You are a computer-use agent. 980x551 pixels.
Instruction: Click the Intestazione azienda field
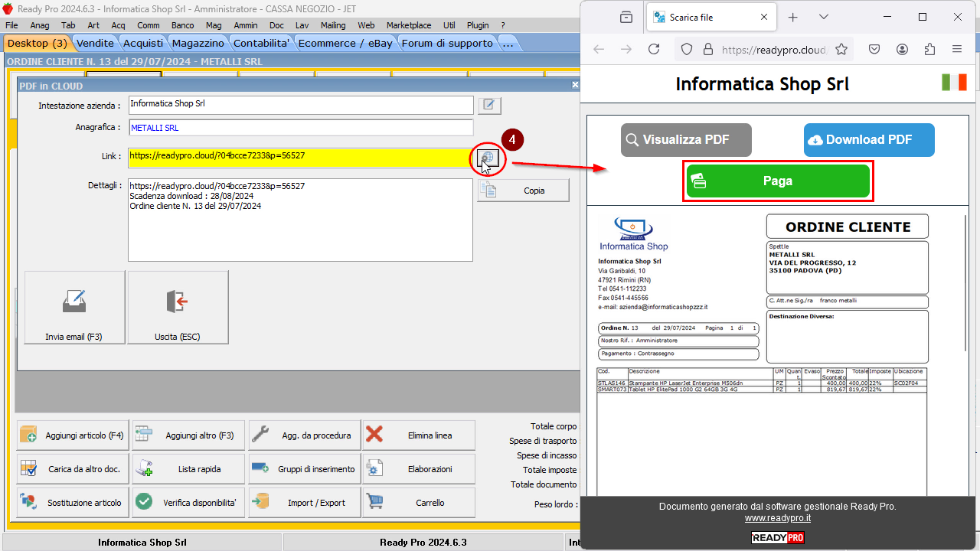pyautogui.click(x=301, y=105)
